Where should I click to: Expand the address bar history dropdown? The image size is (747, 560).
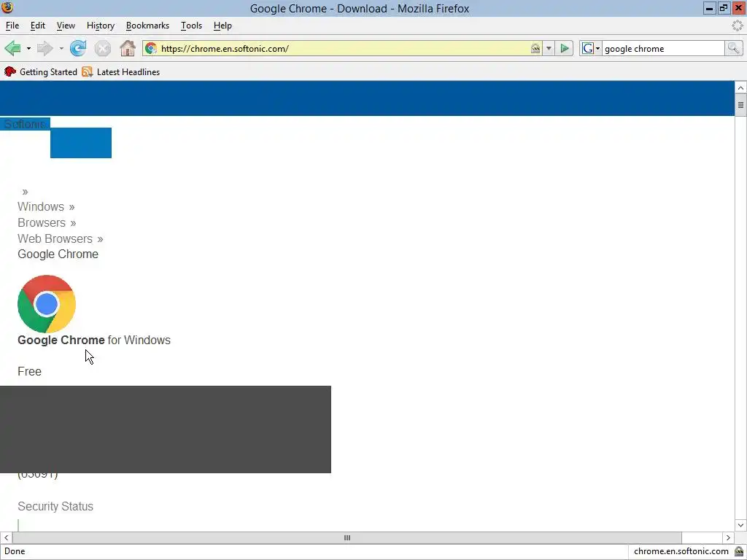point(549,48)
